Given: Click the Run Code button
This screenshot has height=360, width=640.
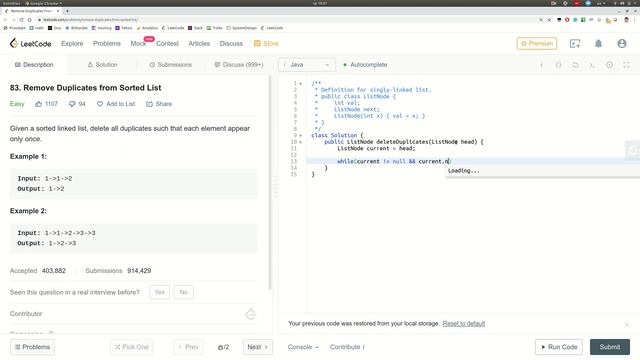Looking at the screenshot, I should pos(559,347).
